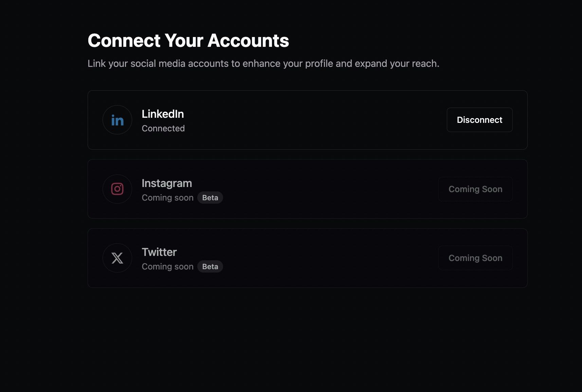Viewport: 582px width, 392px height.
Task: Click Instagram's Coming Soon button
Action: pos(475,189)
